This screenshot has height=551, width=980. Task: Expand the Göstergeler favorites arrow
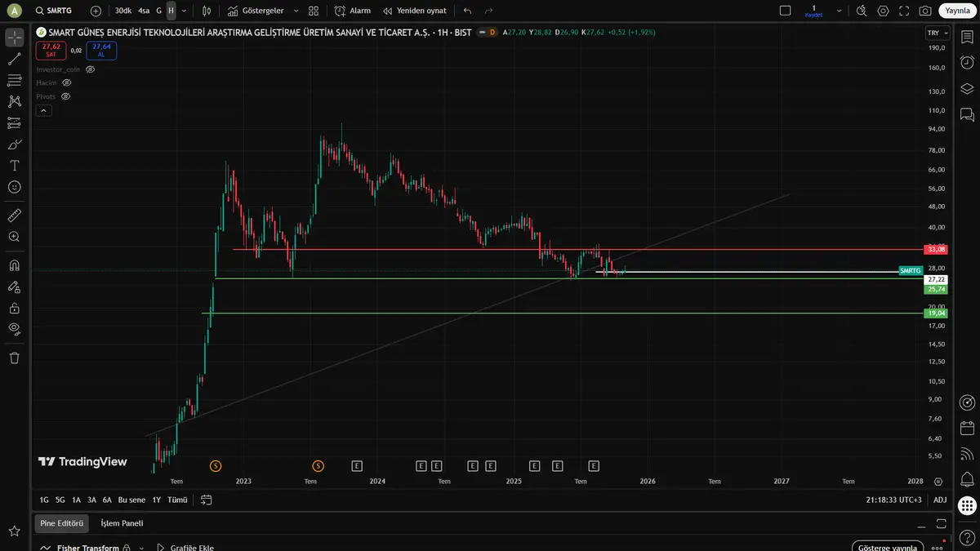(x=295, y=11)
